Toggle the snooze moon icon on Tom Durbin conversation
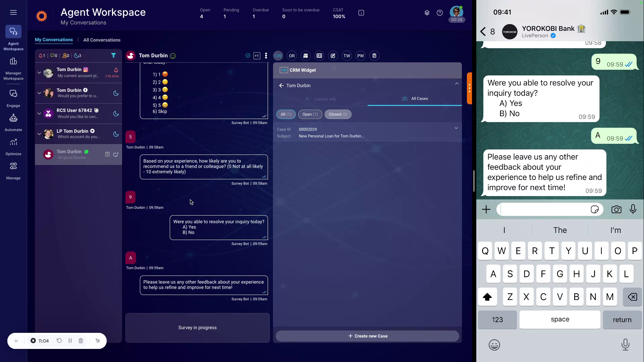The height and width of the screenshot is (362, 644). click(116, 94)
